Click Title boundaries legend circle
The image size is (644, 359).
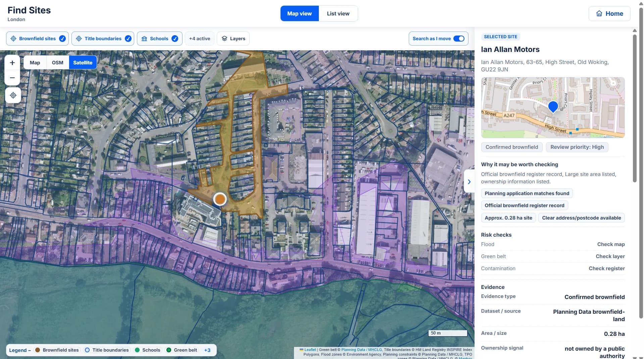(87, 350)
